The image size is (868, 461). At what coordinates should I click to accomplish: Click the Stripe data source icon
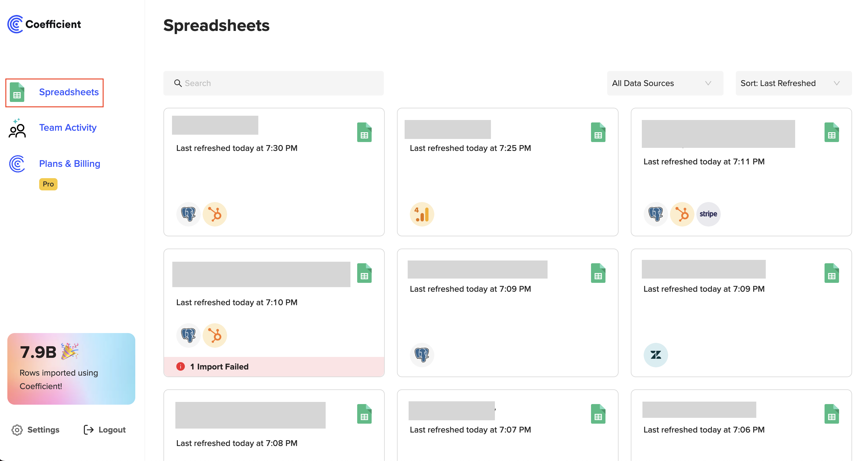(708, 214)
